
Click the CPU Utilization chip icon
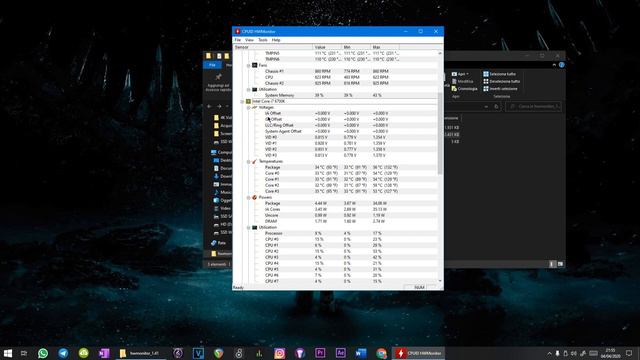tap(254, 227)
